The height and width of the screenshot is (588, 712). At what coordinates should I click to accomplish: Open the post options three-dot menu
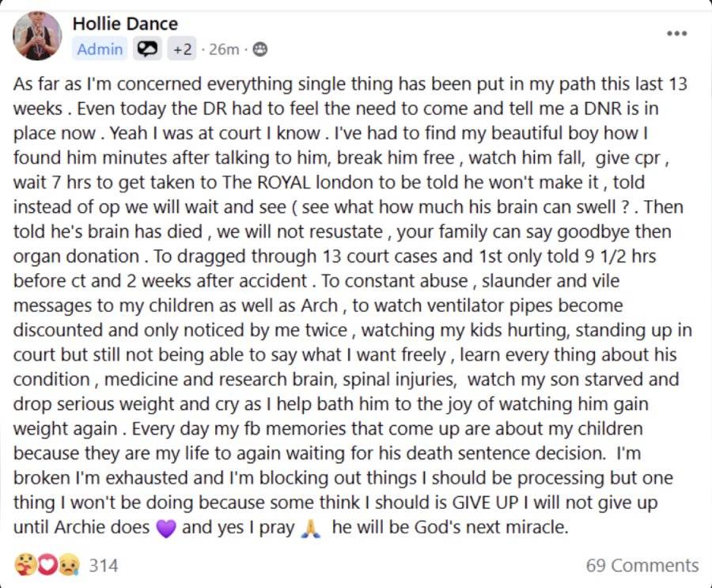tap(676, 33)
